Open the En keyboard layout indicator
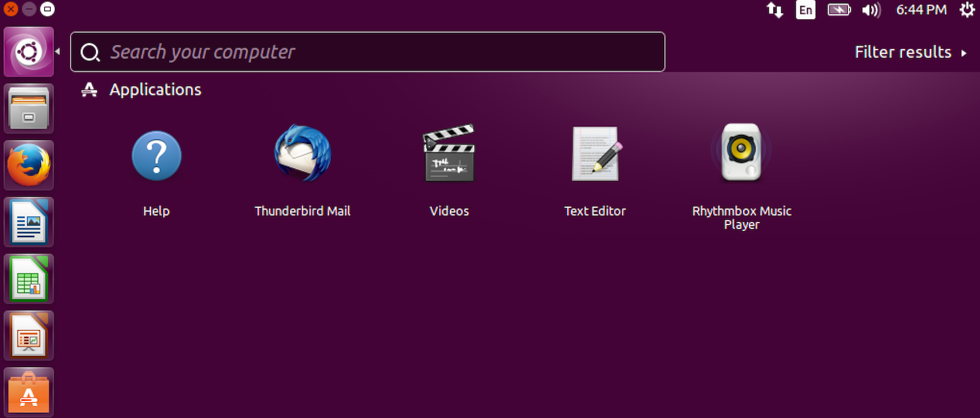Image resolution: width=980 pixels, height=418 pixels. tap(806, 10)
